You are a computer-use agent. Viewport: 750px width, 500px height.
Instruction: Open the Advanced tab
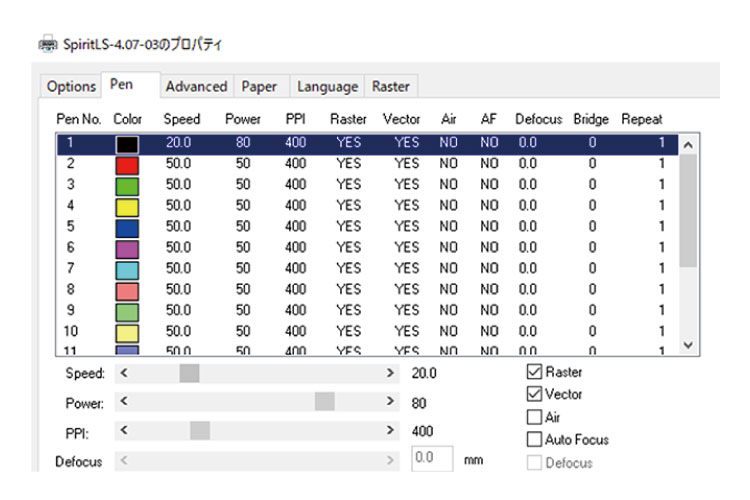point(196,87)
